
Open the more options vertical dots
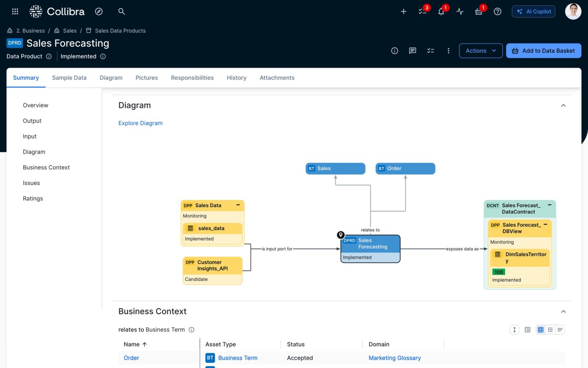coord(448,51)
